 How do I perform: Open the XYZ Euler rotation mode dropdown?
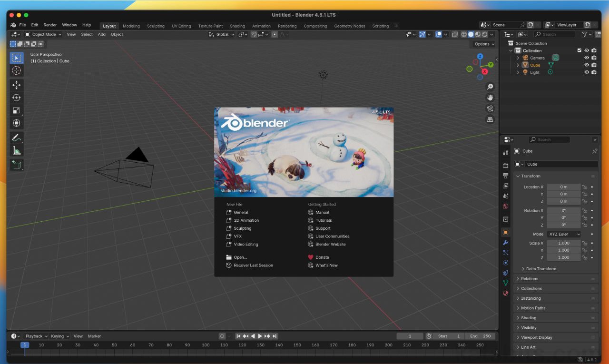pos(564,234)
